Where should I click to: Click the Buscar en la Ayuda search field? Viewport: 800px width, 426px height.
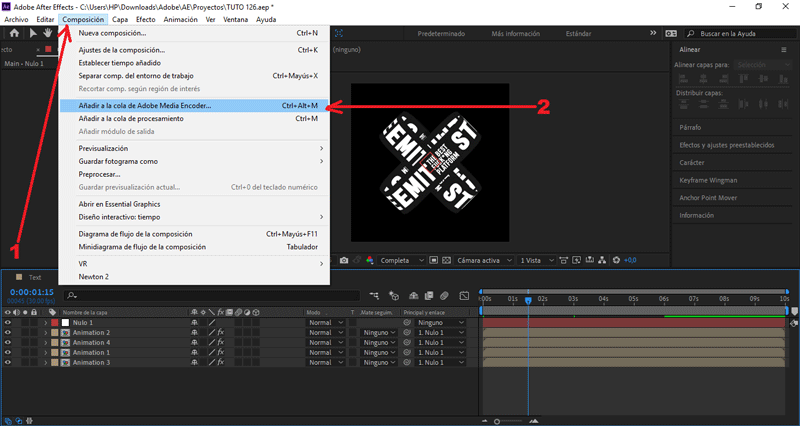[741, 34]
